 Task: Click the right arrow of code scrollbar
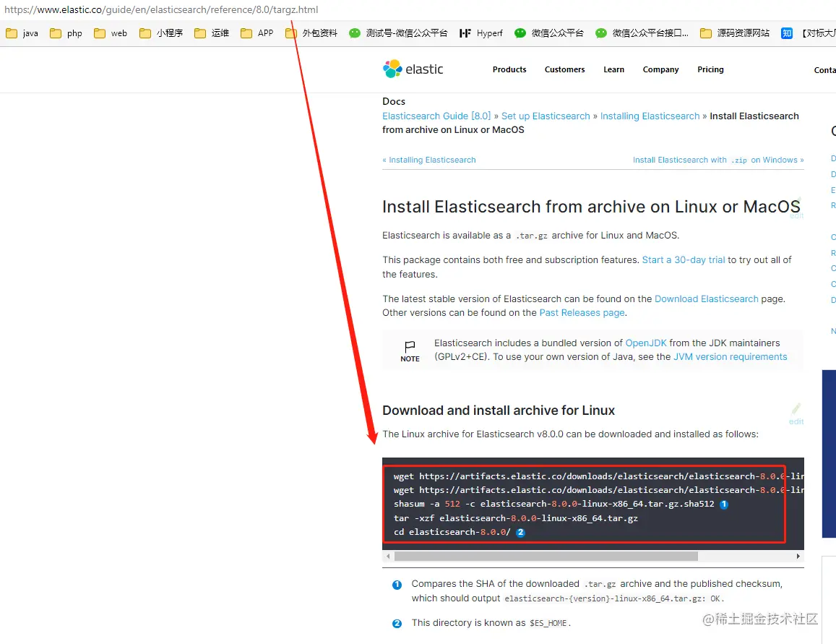798,556
